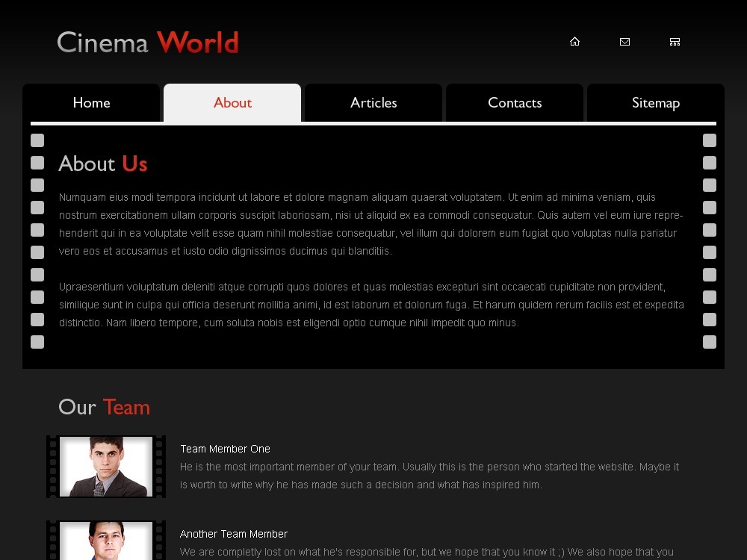The width and height of the screenshot is (747, 560).
Task: Open the Sitemap navigation tab
Action: (655, 102)
